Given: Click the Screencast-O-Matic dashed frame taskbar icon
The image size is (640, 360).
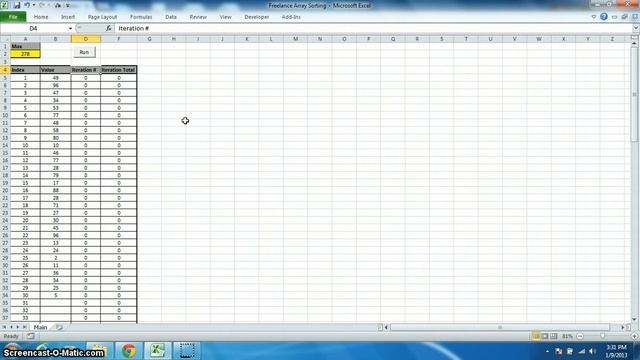Looking at the screenshot, I should click(187, 351).
